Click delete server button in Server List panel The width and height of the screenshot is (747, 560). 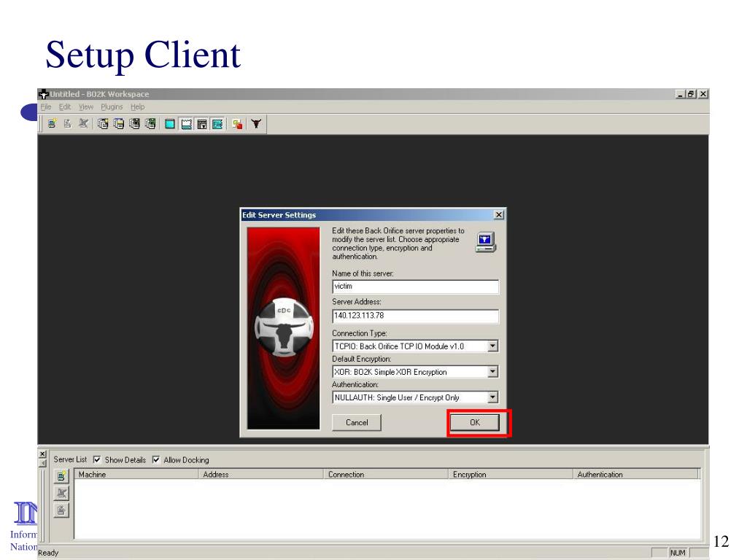click(x=61, y=493)
